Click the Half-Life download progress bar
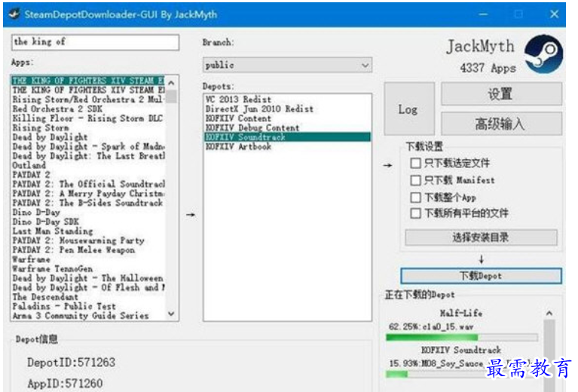Image resolution: width=578 pixels, height=392 pixels. click(x=461, y=337)
